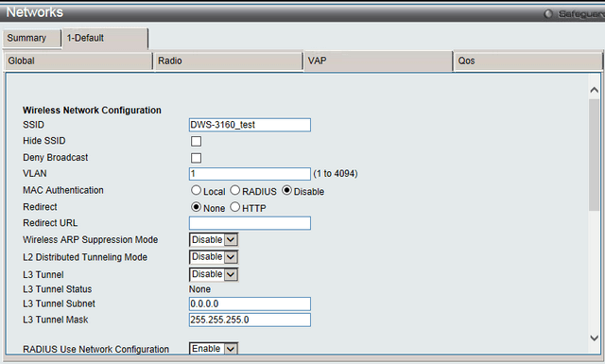Click the 'MAC Authentication' label
605x364 pixels.
[x=63, y=190]
